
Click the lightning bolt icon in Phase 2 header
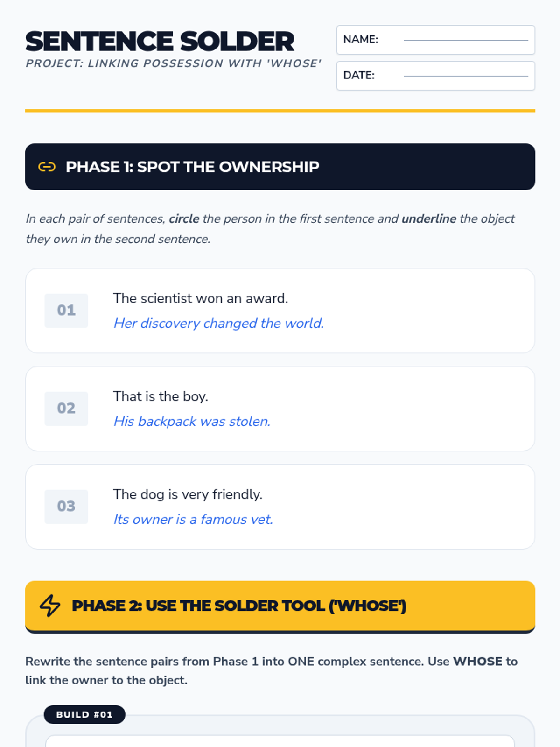tap(49, 606)
